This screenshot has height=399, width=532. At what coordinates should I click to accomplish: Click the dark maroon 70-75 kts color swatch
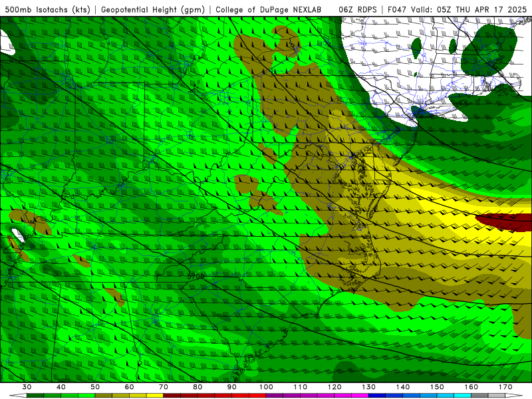(x=172, y=396)
